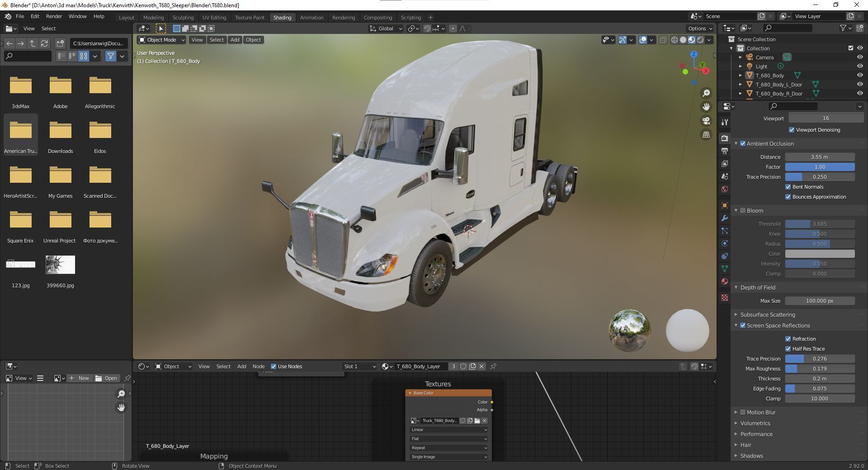Open the Particles properties tab
The height and width of the screenshot is (470, 868).
click(x=725, y=231)
